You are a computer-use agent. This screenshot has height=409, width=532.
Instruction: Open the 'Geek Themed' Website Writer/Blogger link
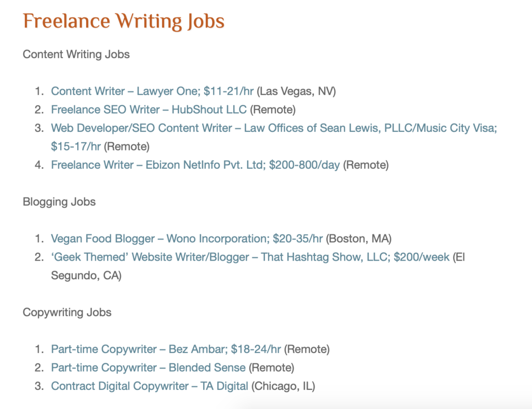click(x=250, y=257)
